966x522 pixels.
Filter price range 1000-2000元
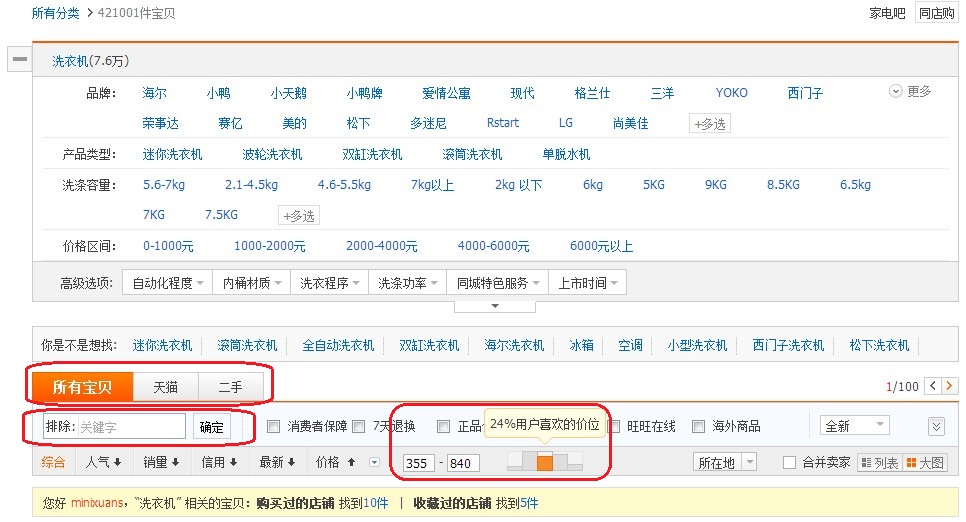pyautogui.click(x=270, y=246)
